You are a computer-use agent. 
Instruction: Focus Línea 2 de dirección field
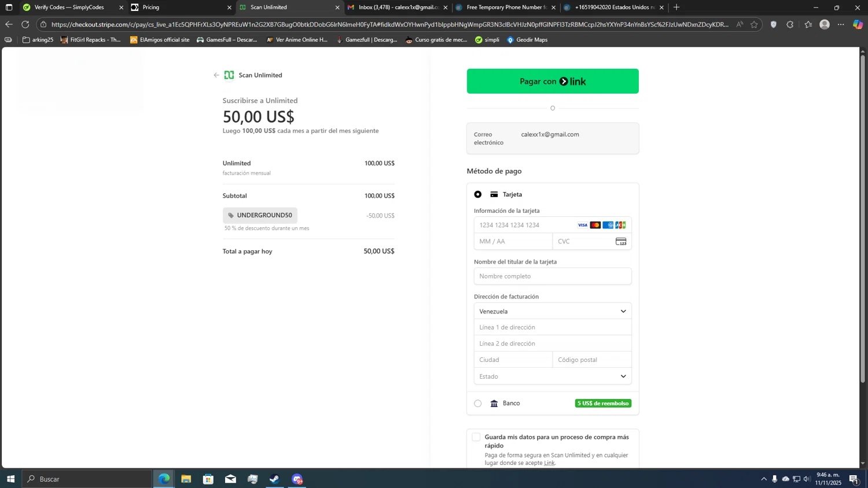[553, 343]
